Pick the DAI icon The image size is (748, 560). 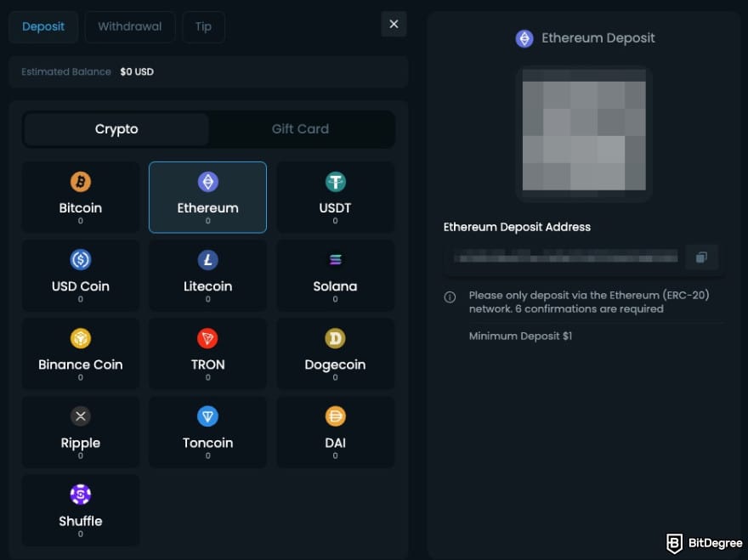(x=336, y=416)
